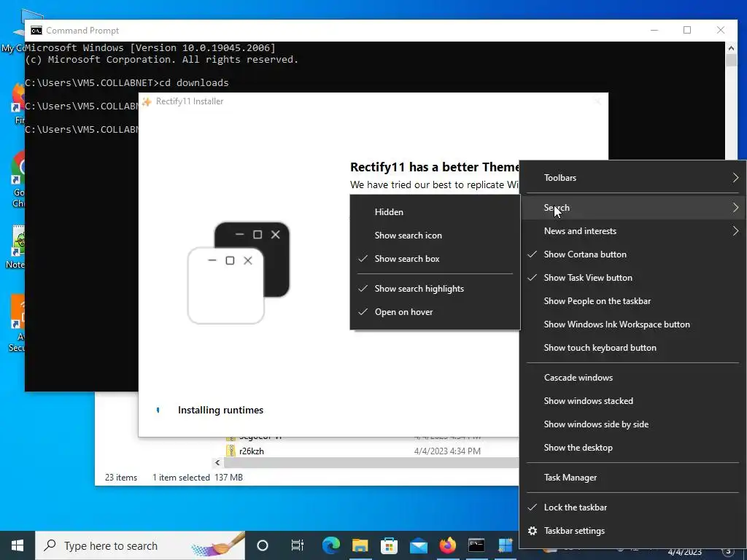Image resolution: width=747 pixels, height=560 pixels.
Task: Choose Show the desktop
Action: pyautogui.click(x=634, y=448)
